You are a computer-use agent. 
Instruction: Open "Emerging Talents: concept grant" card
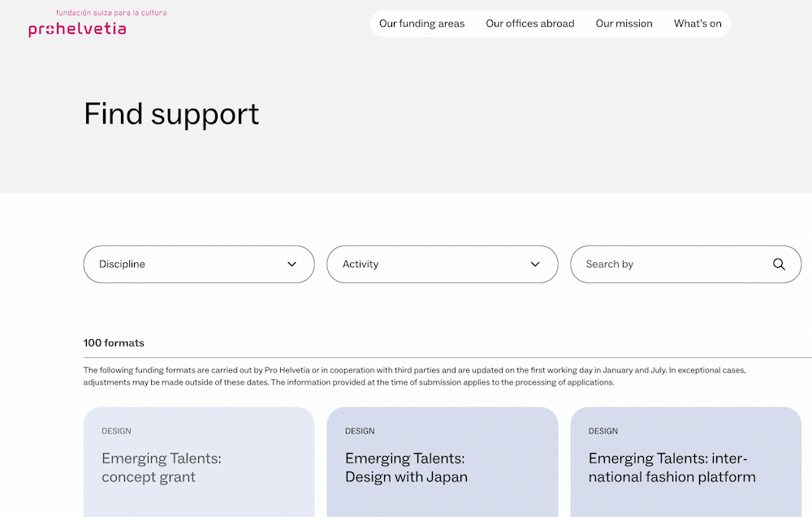pos(161,467)
